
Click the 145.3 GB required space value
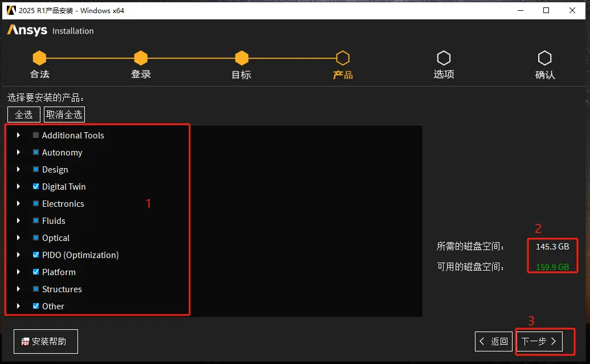552,247
